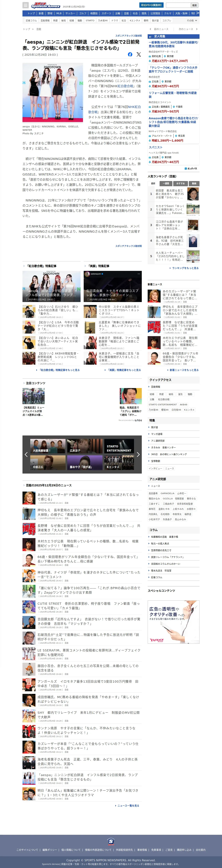Open the hamburger menu icon
The height and width of the screenshot is (868, 222).
click(26, 5)
